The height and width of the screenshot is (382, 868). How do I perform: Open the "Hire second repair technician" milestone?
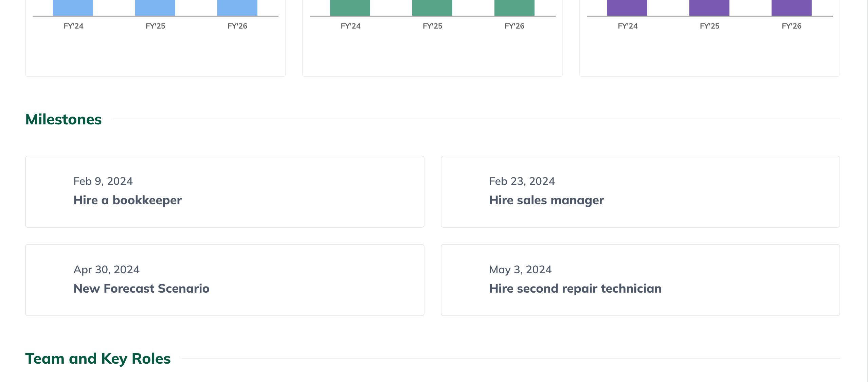575,289
